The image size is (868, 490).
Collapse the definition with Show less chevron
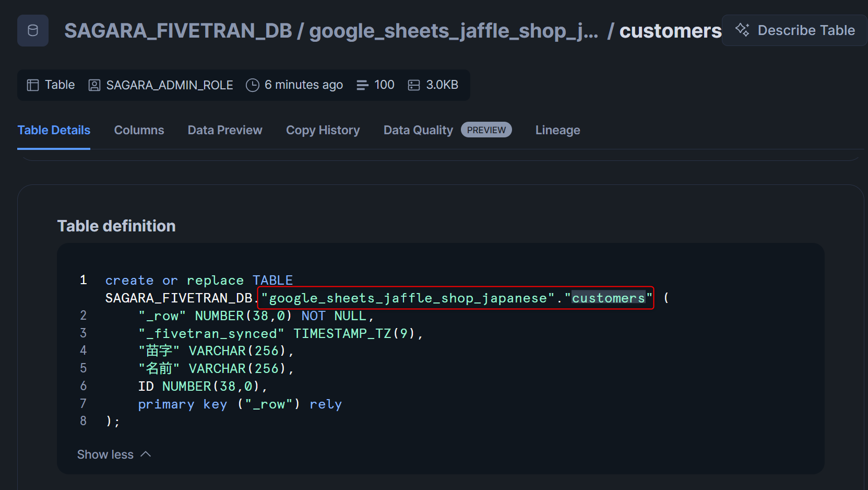click(146, 454)
